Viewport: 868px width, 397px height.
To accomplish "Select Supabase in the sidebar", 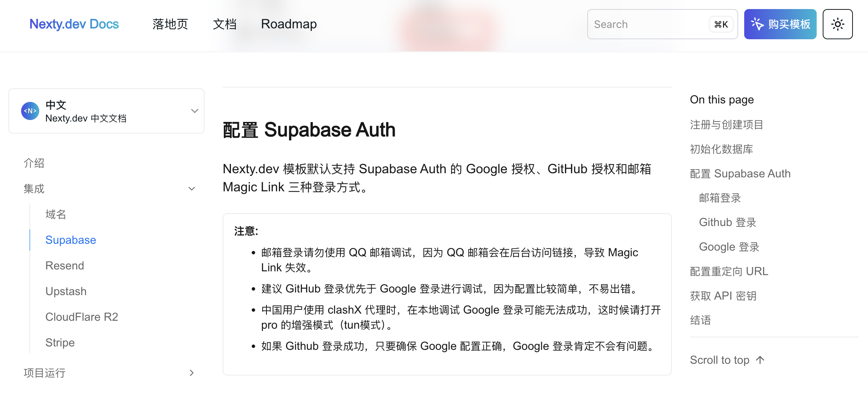I will (x=71, y=240).
